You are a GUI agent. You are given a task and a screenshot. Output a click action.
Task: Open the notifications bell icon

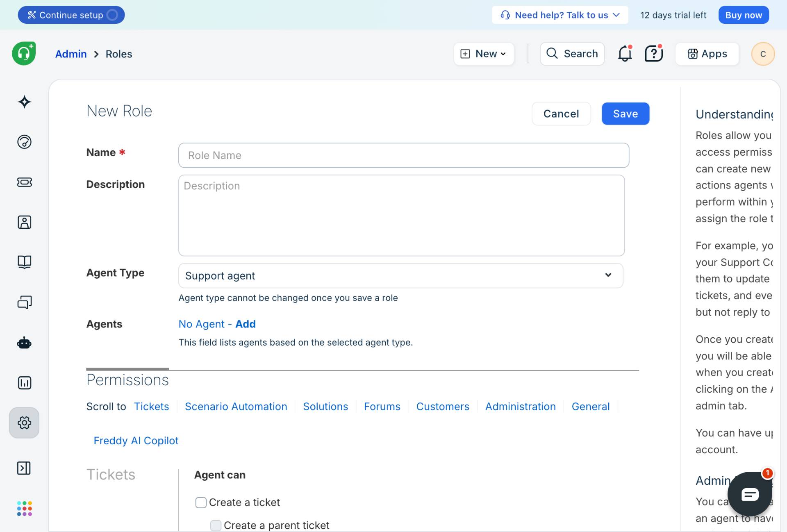point(625,54)
